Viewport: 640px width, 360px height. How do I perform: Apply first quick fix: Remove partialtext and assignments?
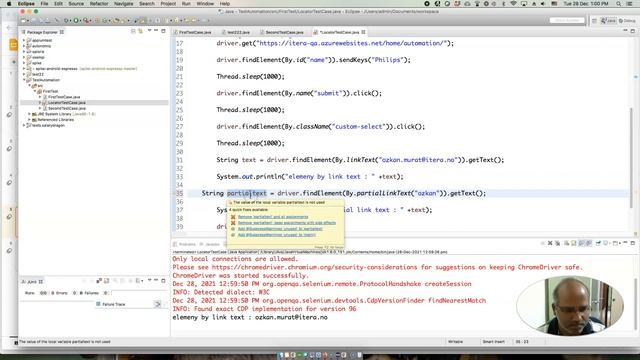[273, 217]
